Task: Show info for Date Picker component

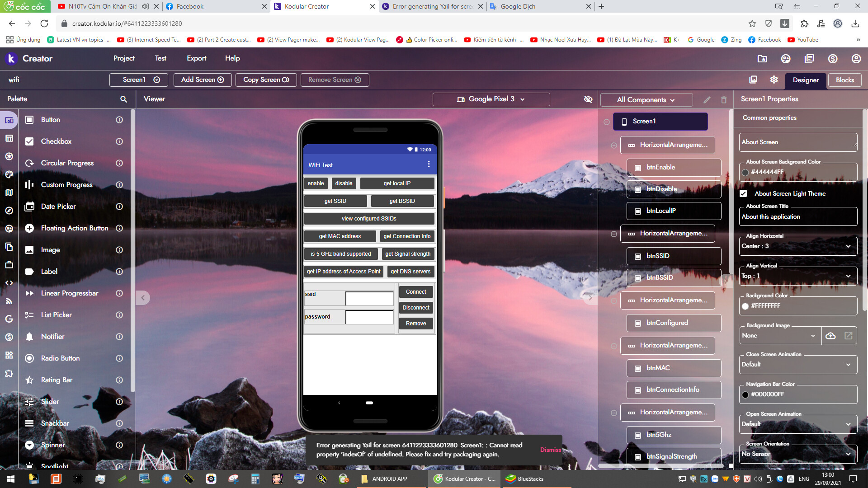Action: tap(119, 206)
